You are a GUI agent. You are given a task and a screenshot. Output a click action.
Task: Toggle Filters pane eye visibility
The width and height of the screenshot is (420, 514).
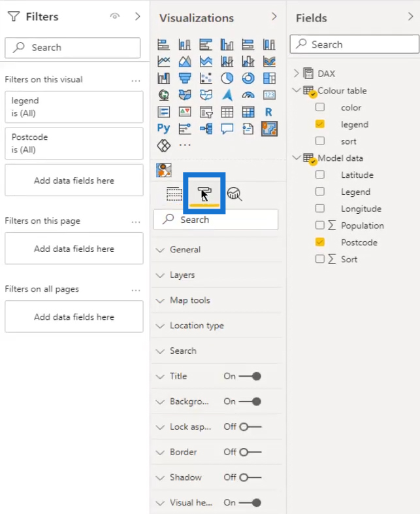click(x=114, y=16)
